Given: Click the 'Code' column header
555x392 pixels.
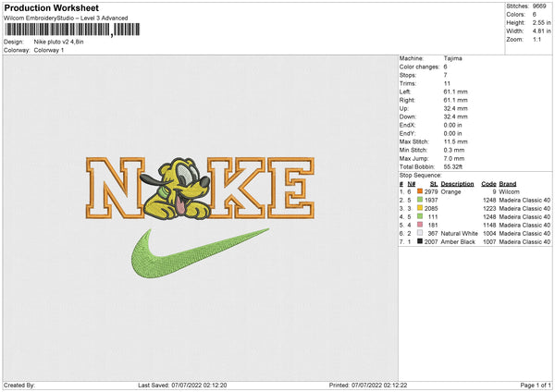Looking at the screenshot, I should [x=488, y=184].
